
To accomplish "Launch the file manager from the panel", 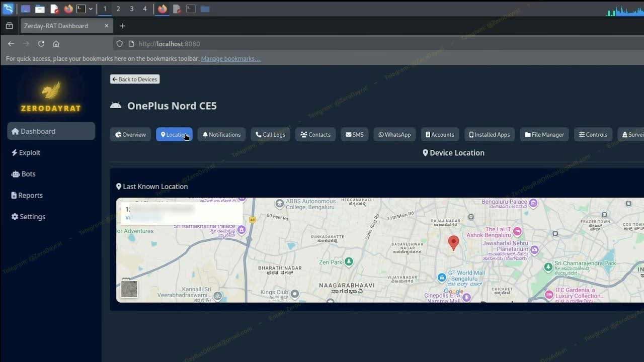I will click(40, 9).
